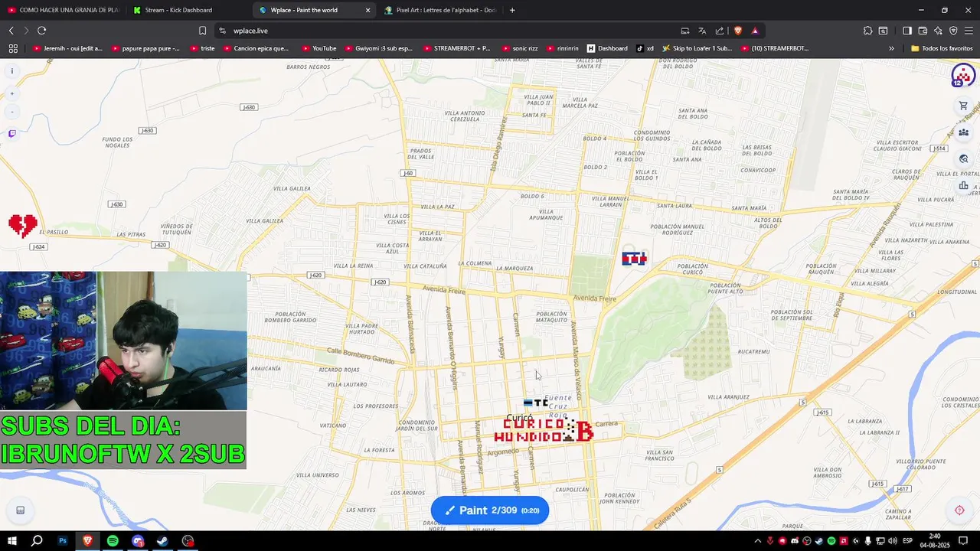Click the share page icon
Viewport: 980px width, 551px height.
pyautogui.click(x=720, y=31)
